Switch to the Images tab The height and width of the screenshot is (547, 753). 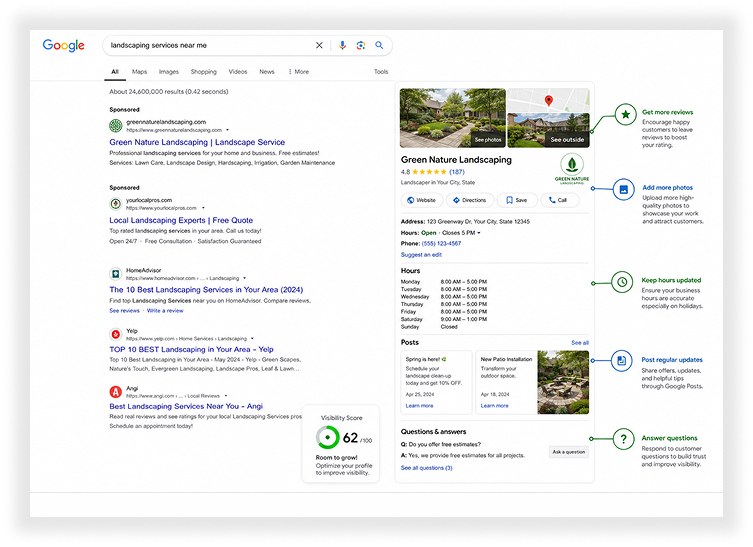(169, 72)
